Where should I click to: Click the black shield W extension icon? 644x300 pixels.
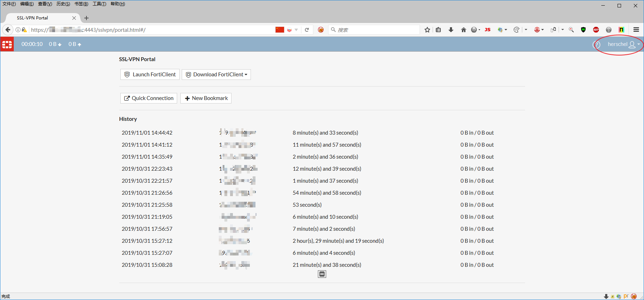click(583, 30)
